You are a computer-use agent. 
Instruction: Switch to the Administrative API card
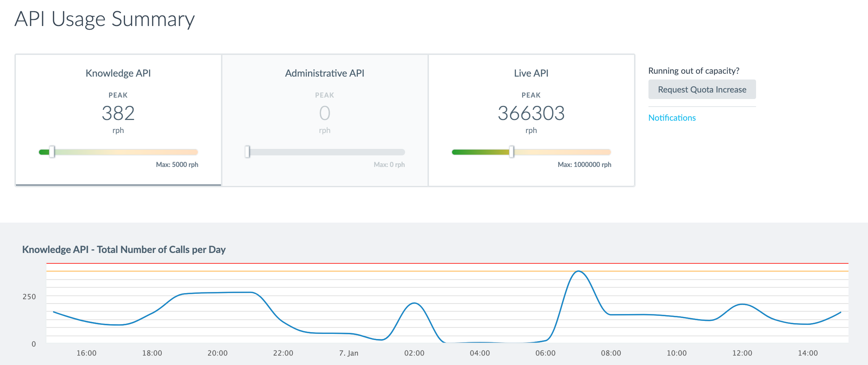325,120
